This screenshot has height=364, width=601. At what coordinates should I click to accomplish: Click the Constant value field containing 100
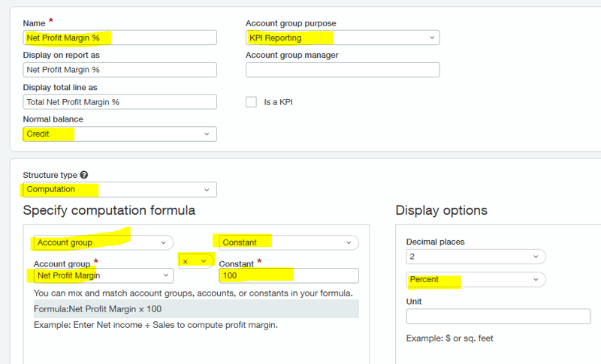pos(288,275)
